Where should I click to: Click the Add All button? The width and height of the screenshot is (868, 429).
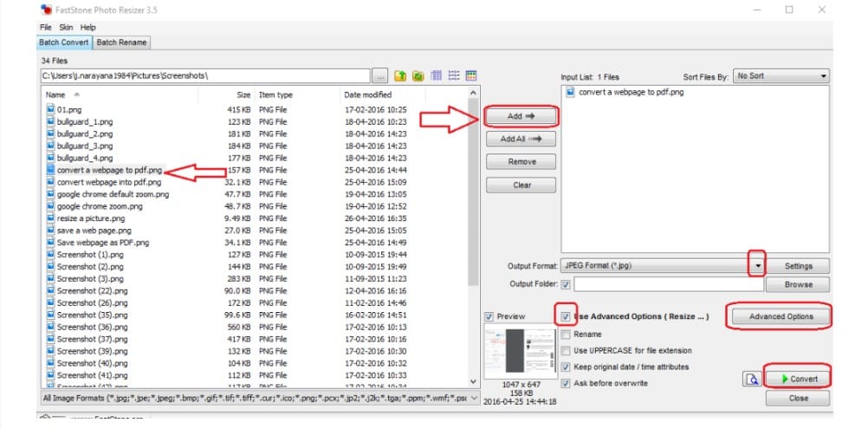tap(521, 139)
